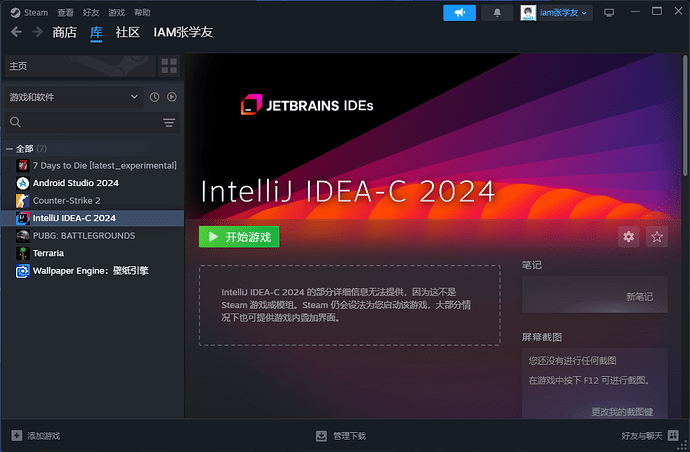
Task: Open the notifications bell
Action: point(497,13)
